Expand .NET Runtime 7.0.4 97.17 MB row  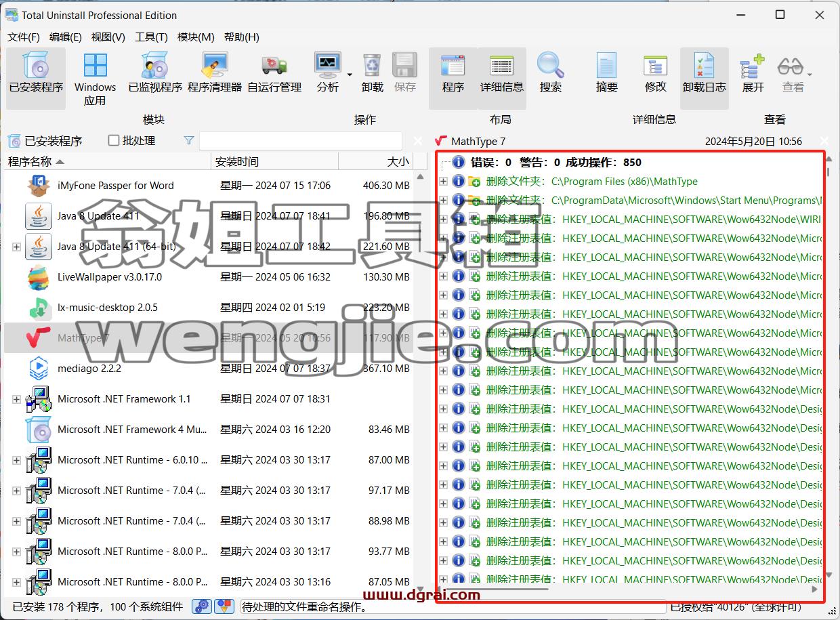point(16,491)
